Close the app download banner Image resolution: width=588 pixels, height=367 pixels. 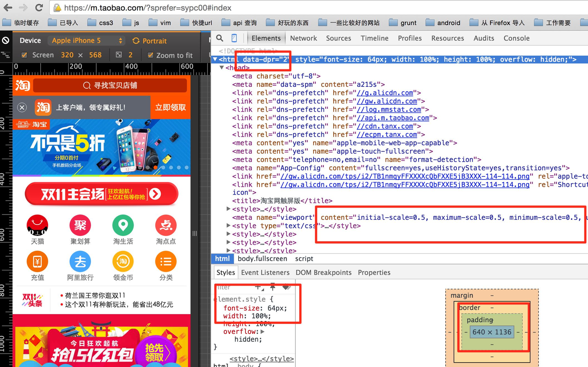[22, 107]
